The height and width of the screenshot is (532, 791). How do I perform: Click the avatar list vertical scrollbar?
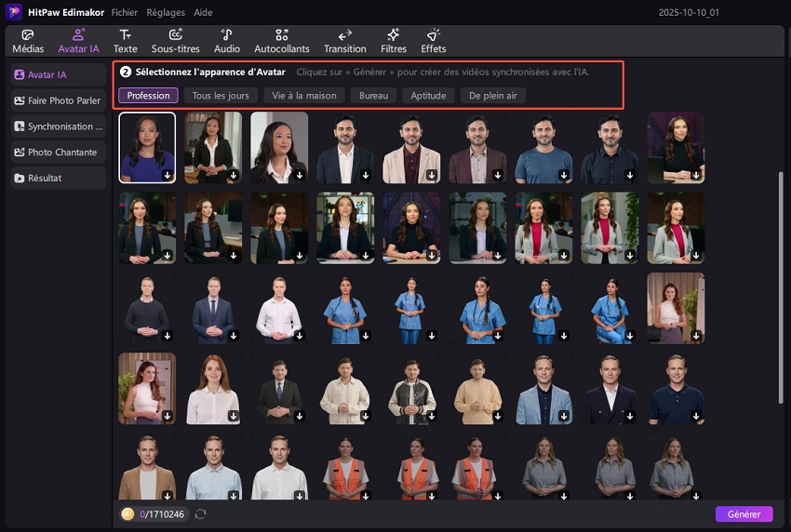pos(781,279)
